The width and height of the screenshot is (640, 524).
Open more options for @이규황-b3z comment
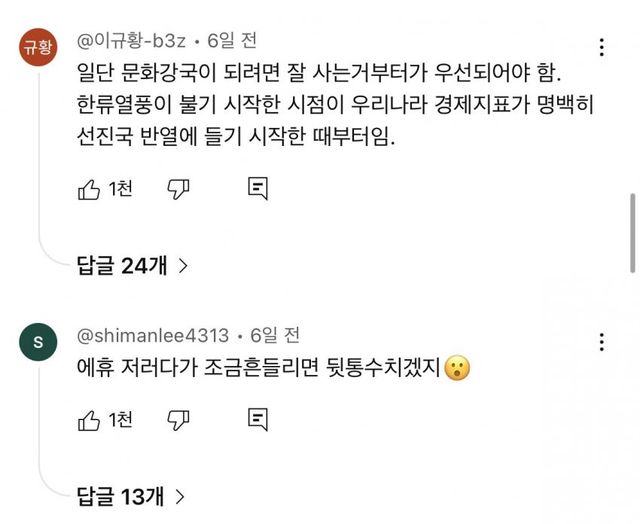601,47
